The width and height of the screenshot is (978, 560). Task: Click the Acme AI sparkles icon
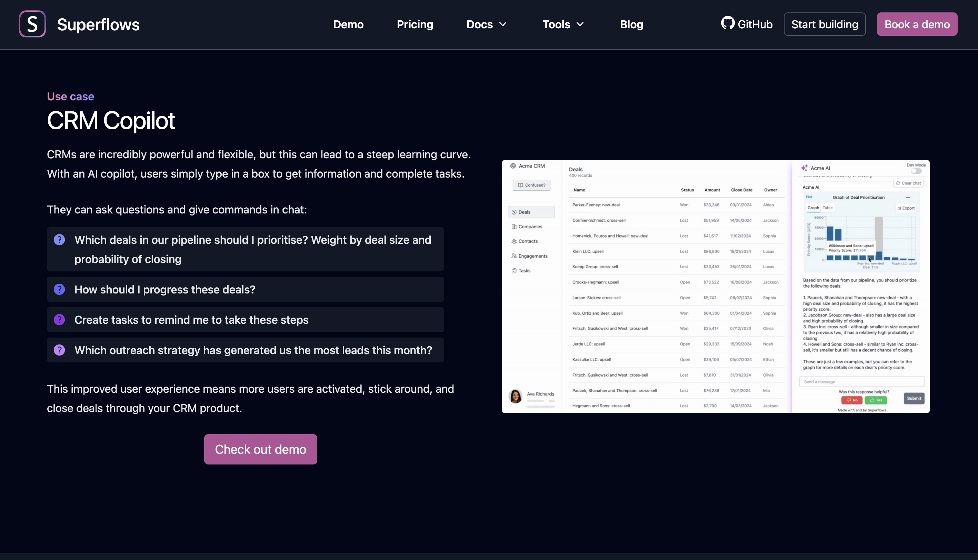click(805, 168)
